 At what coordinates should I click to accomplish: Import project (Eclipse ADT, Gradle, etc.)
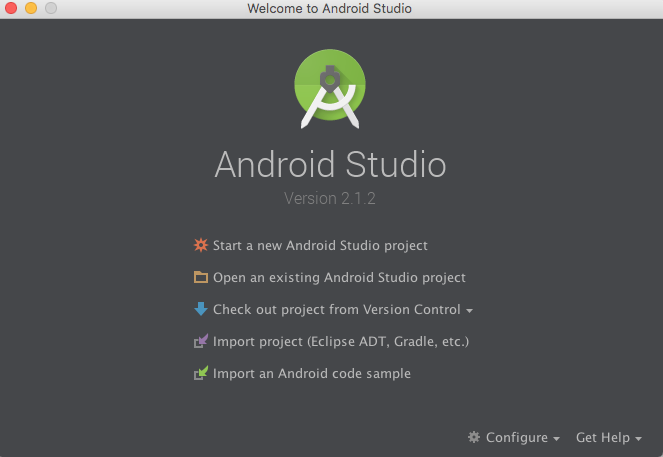tap(341, 342)
